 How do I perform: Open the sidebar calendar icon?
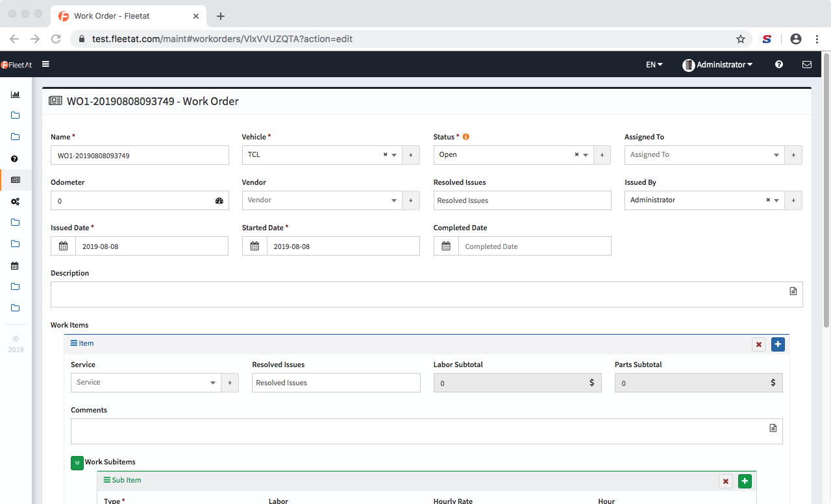click(15, 266)
